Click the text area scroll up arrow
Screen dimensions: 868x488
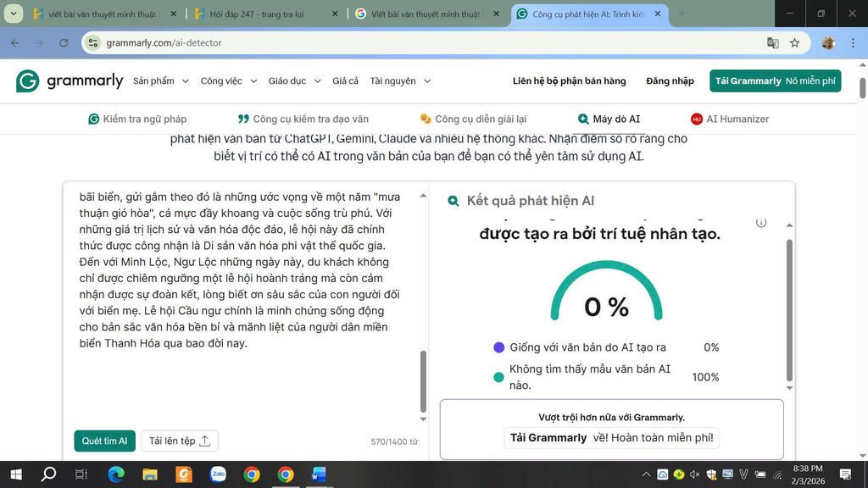tap(423, 196)
